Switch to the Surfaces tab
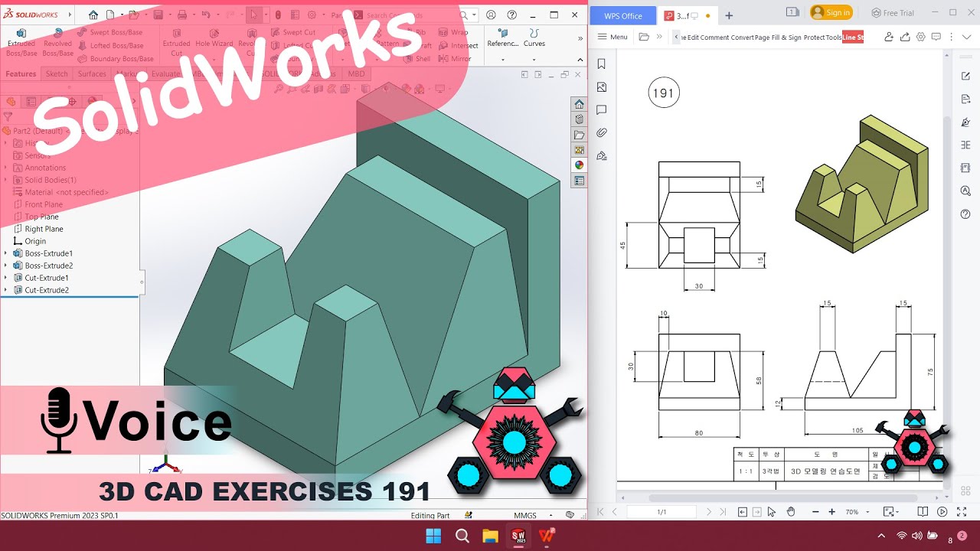The image size is (980, 551). [x=92, y=74]
